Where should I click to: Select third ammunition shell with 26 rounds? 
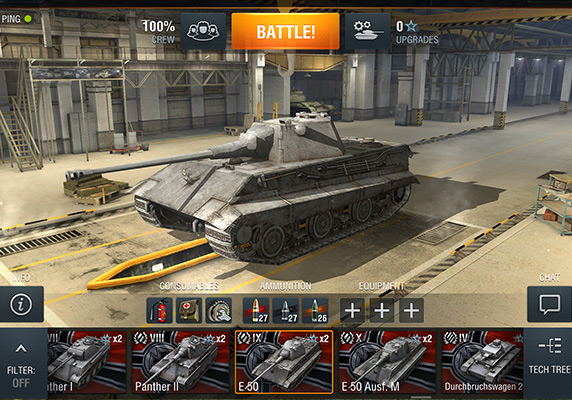(315, 311)
